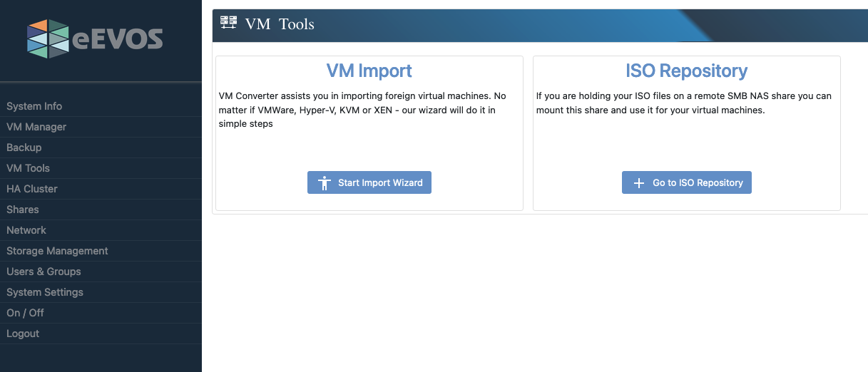Screen dimensions: 868x372
Task: Open System Settings menu item
Action: pyautogui.click(x=45, y=292)
